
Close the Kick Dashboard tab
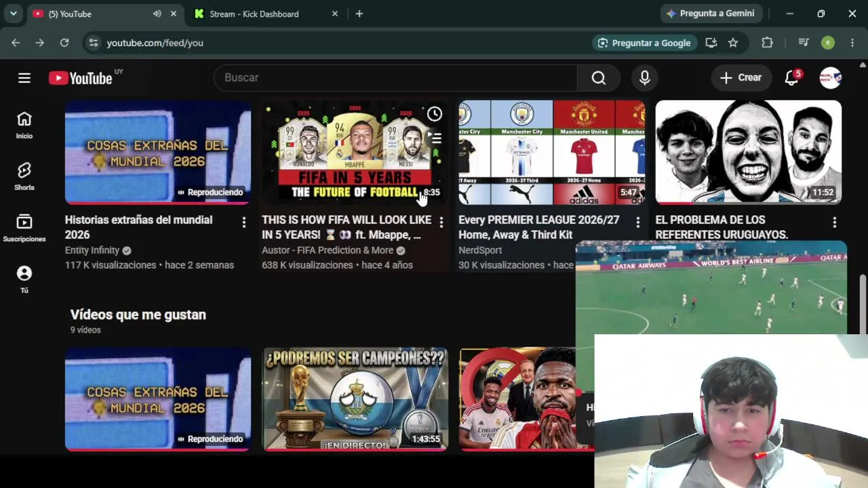point(334,14)
